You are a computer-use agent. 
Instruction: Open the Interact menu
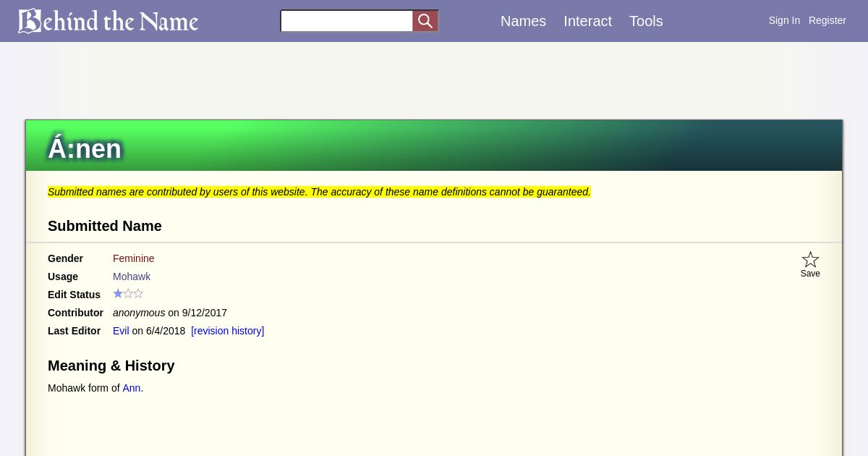coord(587,21)
